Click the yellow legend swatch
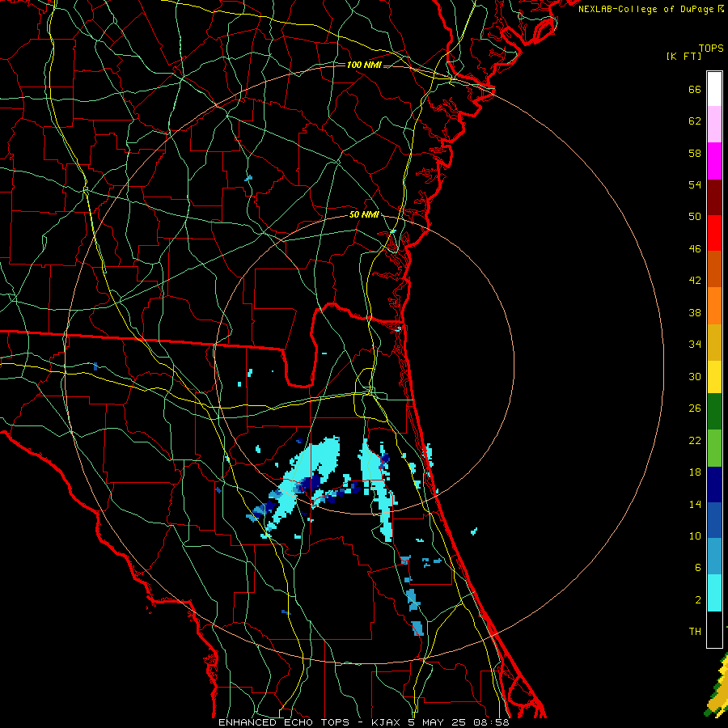Viewport: 728px width, 728px height. [714, 377]
